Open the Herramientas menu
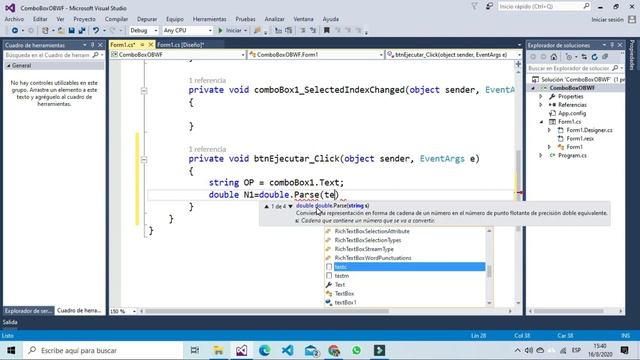The width and height of the screenshot is (640, 360). tap(209, 19)
